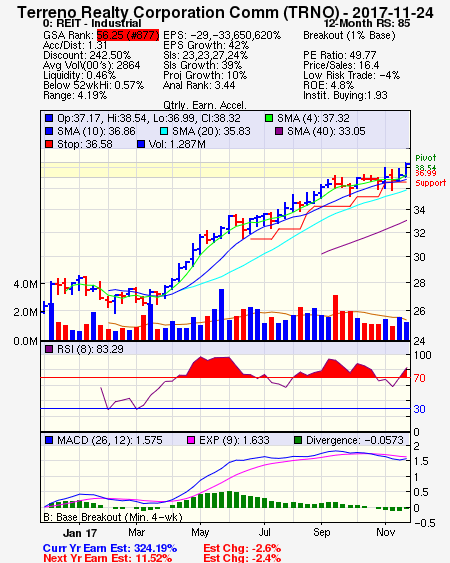Click the purple RSI (8) legend square
This screenshot has width=450, height=563.
pos(49,349)
